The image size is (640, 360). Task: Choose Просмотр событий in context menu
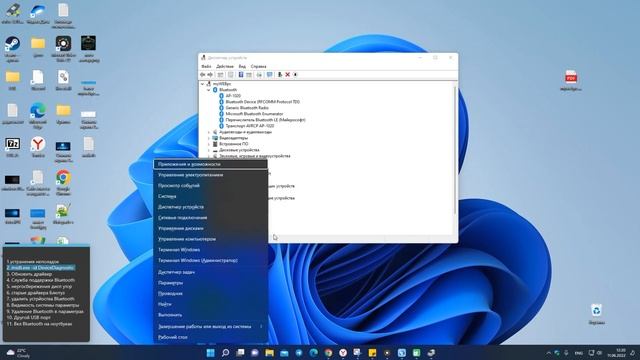click(x=211, y=185)
